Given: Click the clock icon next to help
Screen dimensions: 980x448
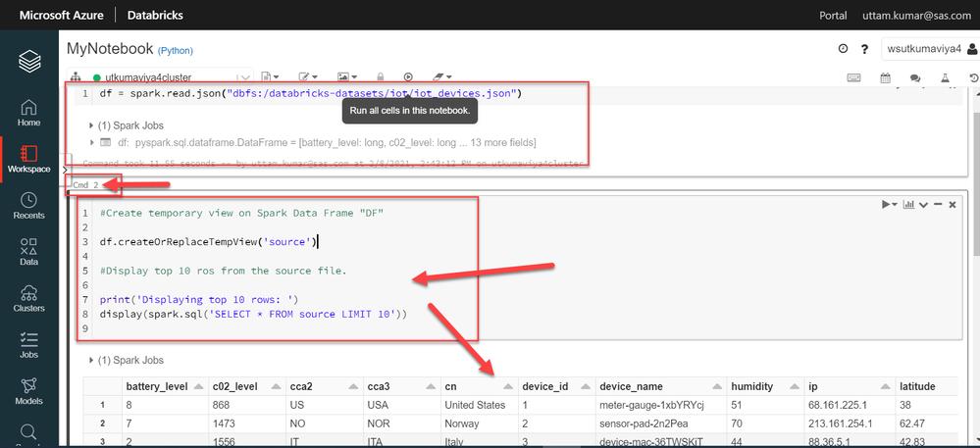Looking at the screenshot, I should point(843,49).
